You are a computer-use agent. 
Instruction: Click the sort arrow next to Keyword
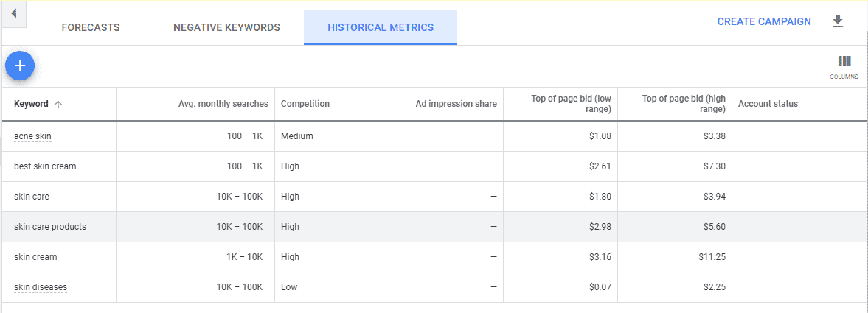click(x=58, y=105)
